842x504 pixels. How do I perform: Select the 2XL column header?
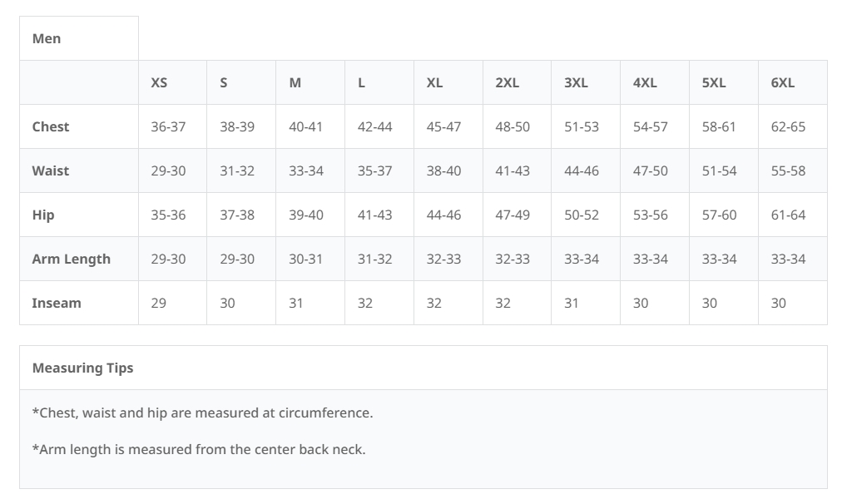[507, 82]
